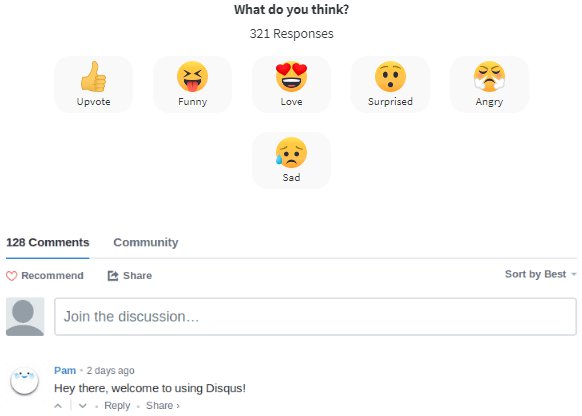
Task: Click the 2 days ago timestamp
Action: (x=111, y=370)
